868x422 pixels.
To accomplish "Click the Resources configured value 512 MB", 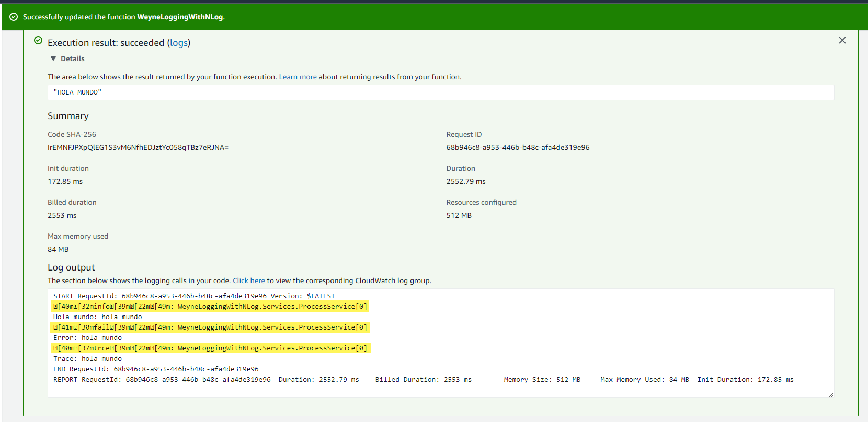I will point(459,215).
